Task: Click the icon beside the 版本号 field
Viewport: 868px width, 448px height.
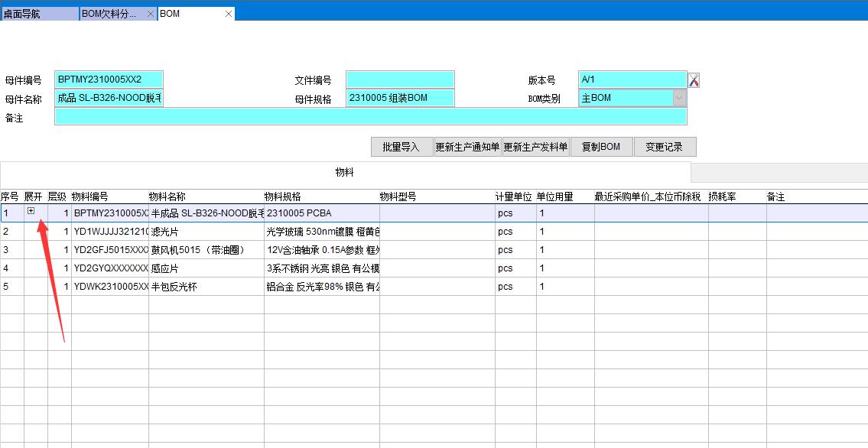Action: pos(694,80)
